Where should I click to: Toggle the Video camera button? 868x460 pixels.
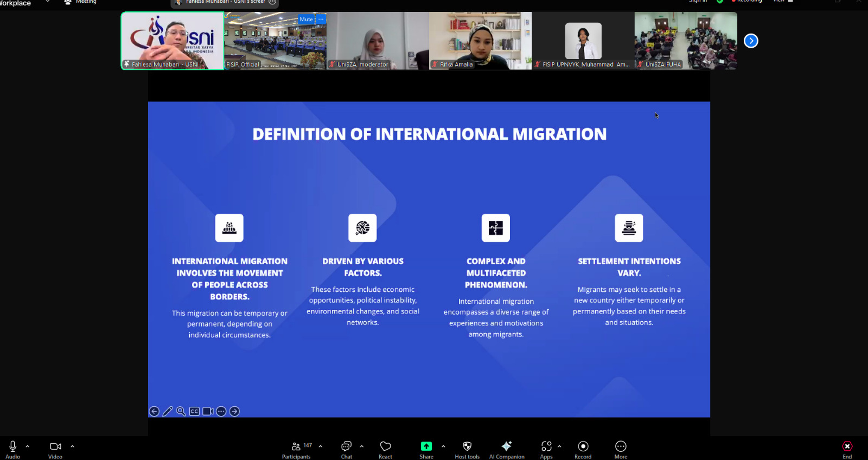coord(55,446)
